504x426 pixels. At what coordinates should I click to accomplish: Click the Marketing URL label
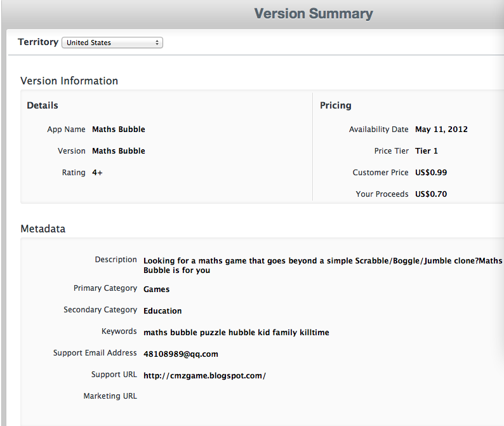tap(110, 396)
